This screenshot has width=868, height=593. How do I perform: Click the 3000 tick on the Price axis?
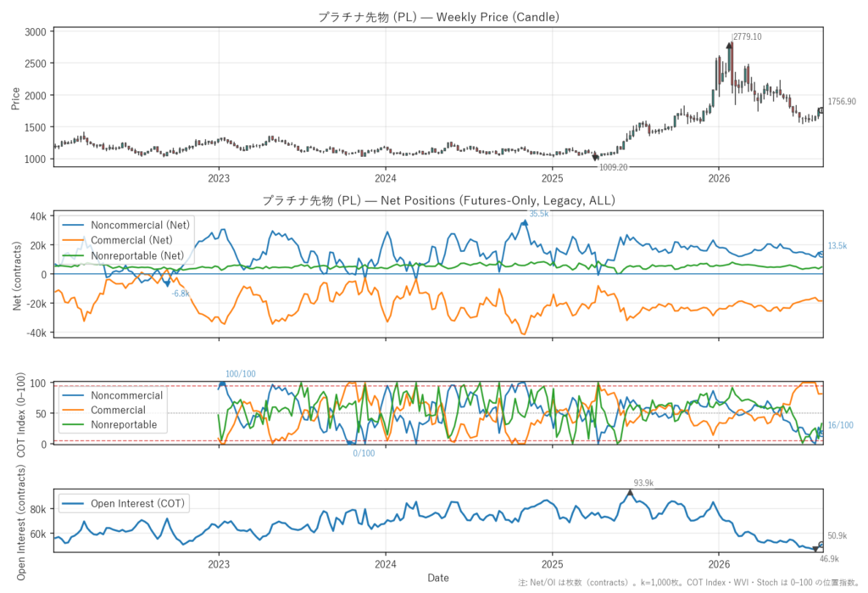coord(36,32)
